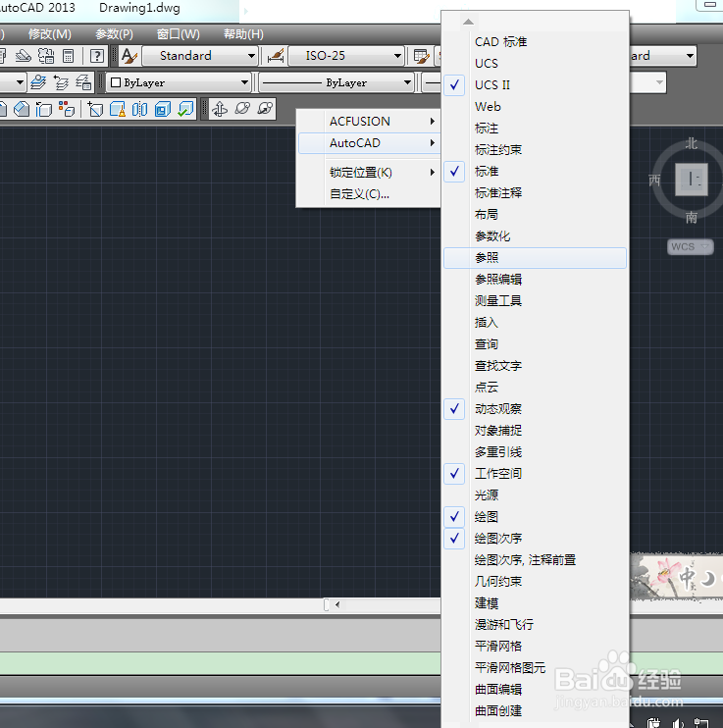Uncheck the 绘图 toolbar entry
723x728 pixels.
point(535,517)
